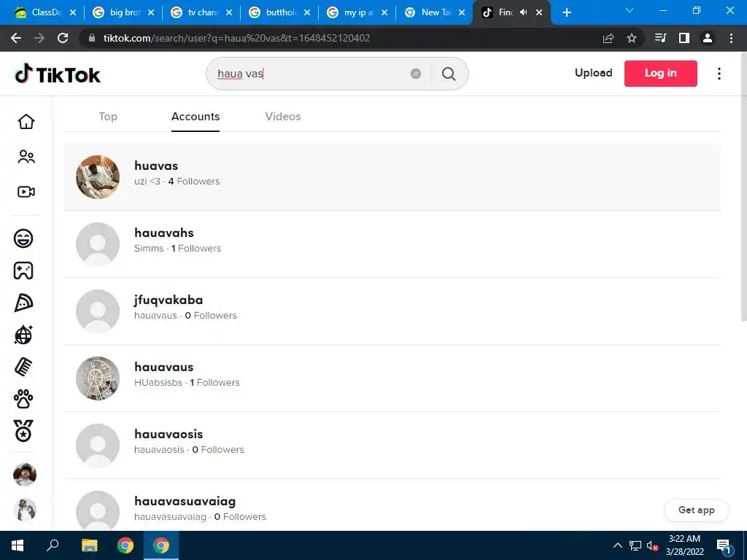The width and height of the screenshot is (747, 560).
Task: Open the huavas account result
Action: coord(392,176)
